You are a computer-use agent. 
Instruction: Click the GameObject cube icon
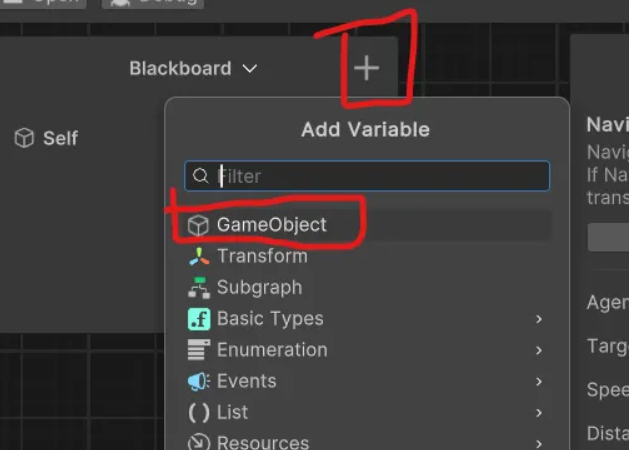[x=199, y=225]
